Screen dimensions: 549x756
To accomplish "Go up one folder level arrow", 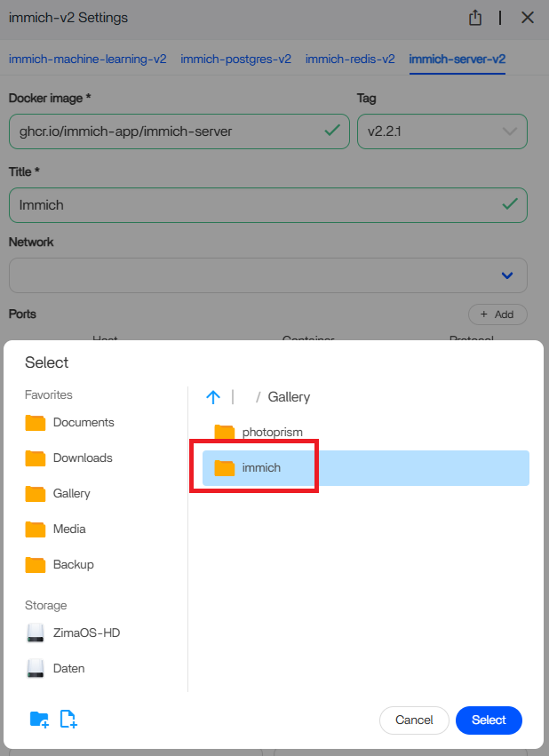I will (212, 397).
